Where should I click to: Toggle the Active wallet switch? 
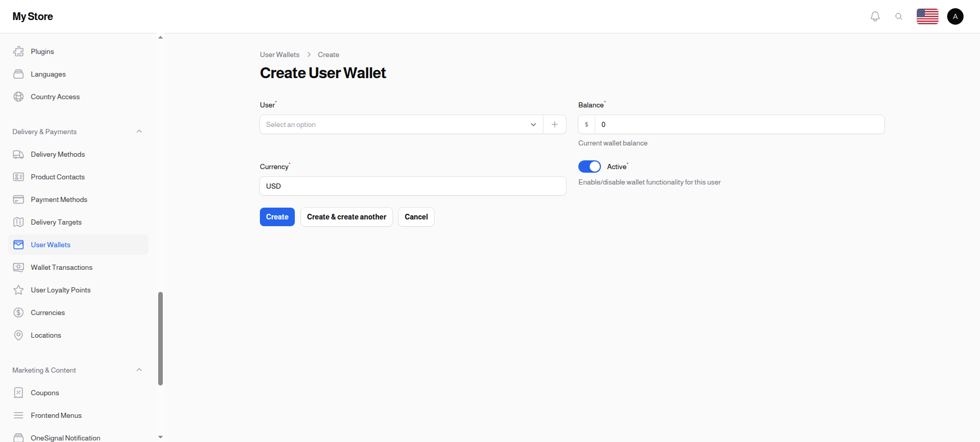tap(590, 167)
